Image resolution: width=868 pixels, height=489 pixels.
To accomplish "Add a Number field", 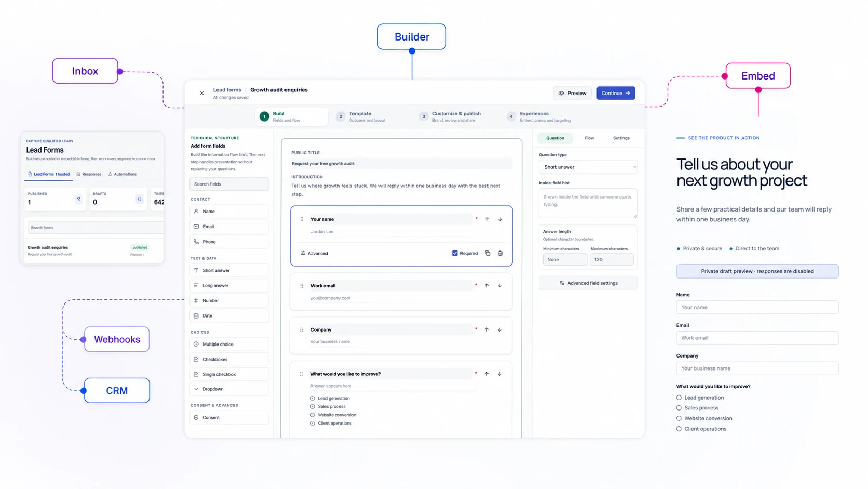I will (x=229, y=300).
